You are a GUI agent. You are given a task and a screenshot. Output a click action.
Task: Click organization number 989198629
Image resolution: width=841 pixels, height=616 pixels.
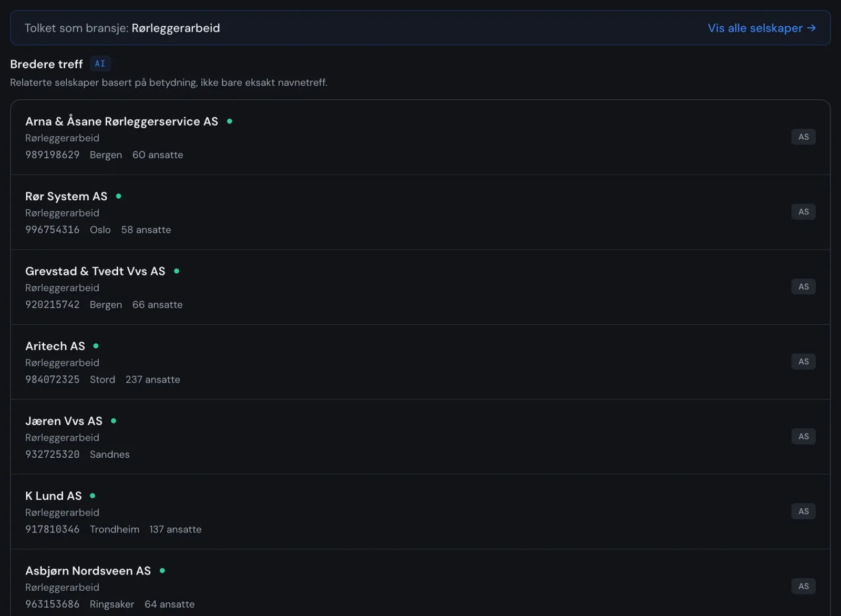click(x=53, y=155)
